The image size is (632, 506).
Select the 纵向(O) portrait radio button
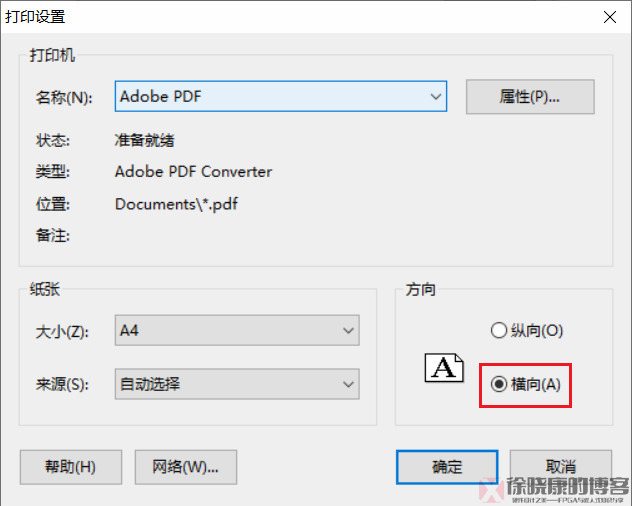click(x=499, y=330)
